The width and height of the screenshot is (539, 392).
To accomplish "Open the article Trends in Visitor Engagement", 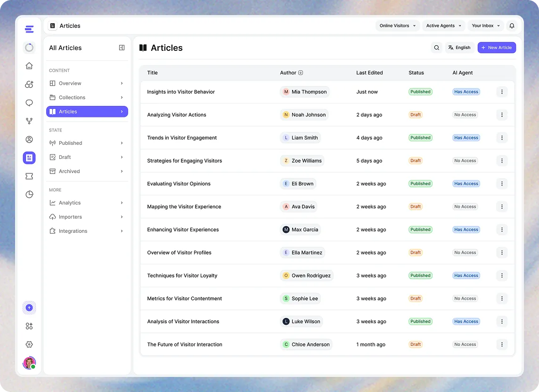I will 182,138.
